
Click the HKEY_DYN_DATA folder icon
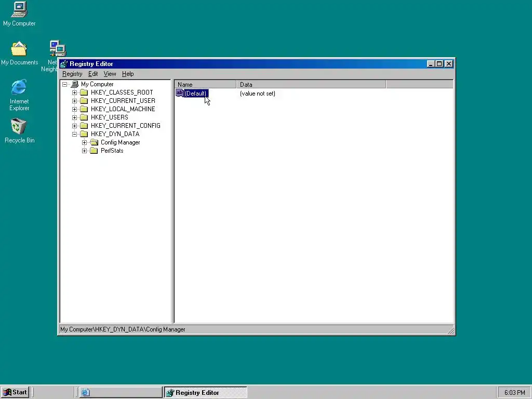click(x=84, y=134)
